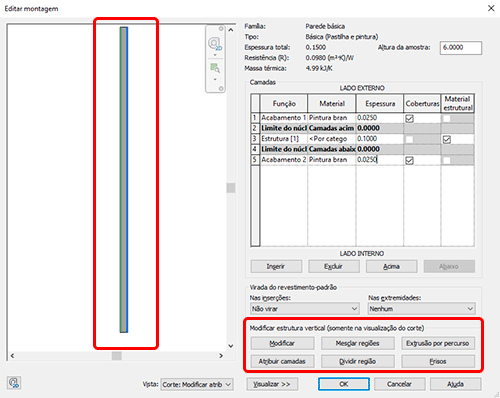Click the preview vertical scrollbar thumb
500x398 pixels.
231,188
